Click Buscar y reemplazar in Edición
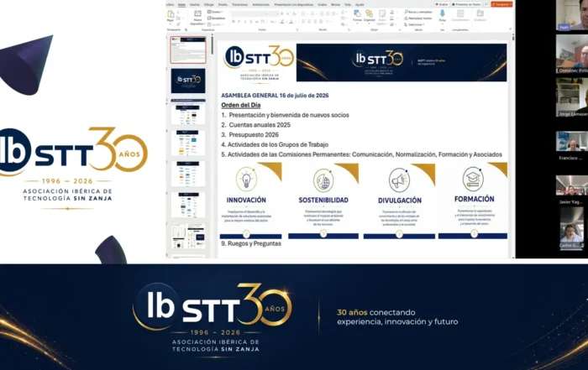The width and height of the screenshot is (588, 370). pos(418,12)
